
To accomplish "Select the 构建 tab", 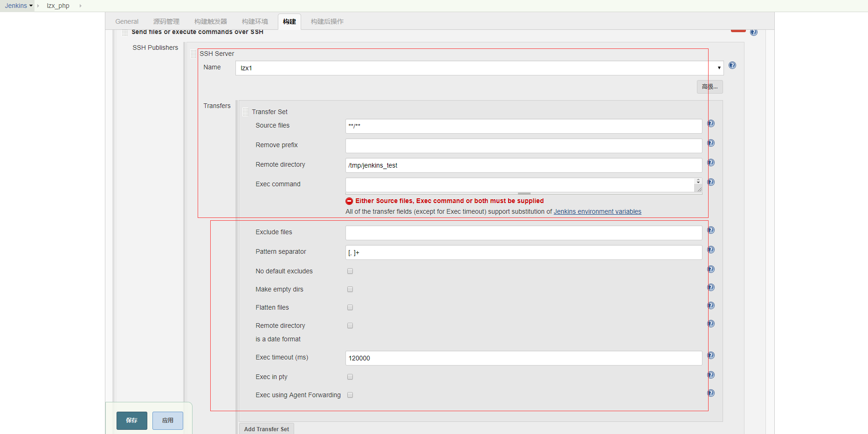I will pos(289,21).
